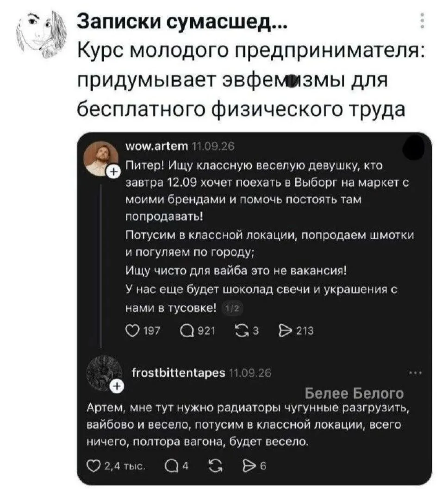Repost the frostbittentapes reply
This screenshot has width=448, height=489.
[216, 466]
